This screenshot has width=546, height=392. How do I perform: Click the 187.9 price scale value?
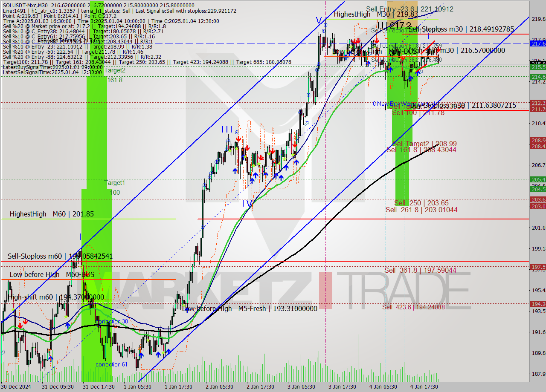click(x=538, y=374)
